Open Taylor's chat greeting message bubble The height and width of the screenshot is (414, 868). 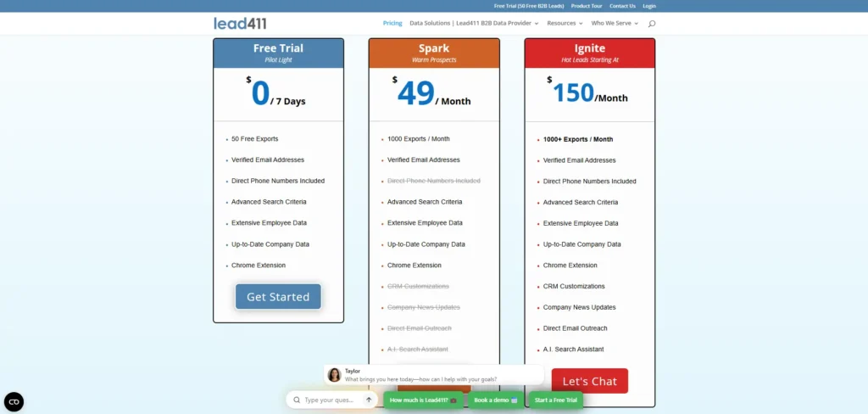434,375
